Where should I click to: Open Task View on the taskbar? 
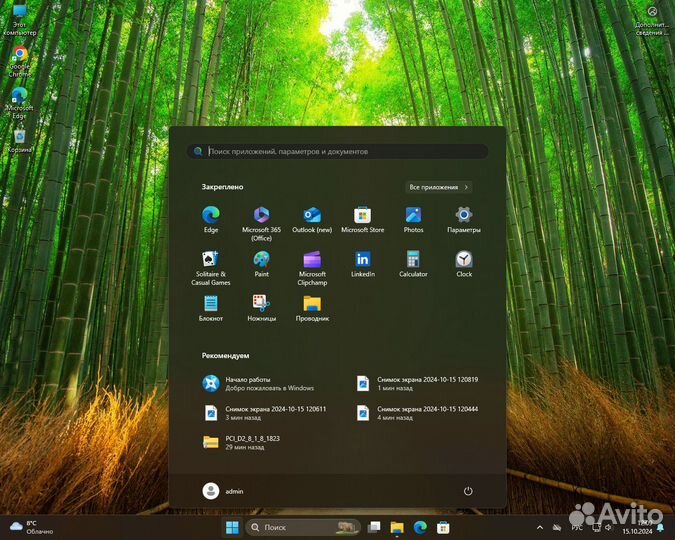click(374, 527)
